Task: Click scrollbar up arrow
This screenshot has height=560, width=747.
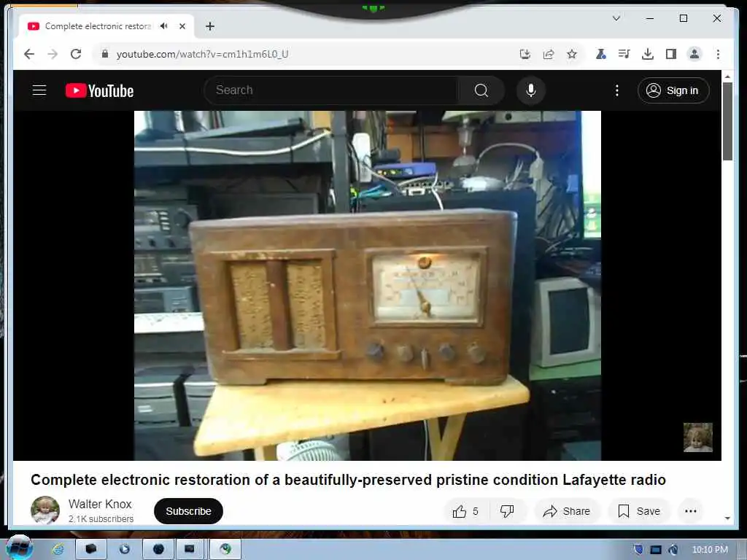Action: pyautogui.click(x=727, y=76)
